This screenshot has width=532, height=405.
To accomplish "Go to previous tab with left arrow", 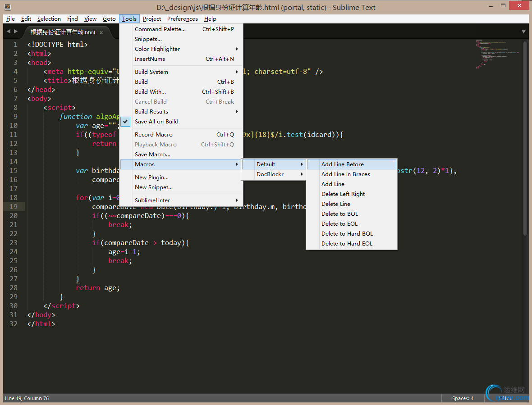I will pyautogui.click(x=9, y=31).
